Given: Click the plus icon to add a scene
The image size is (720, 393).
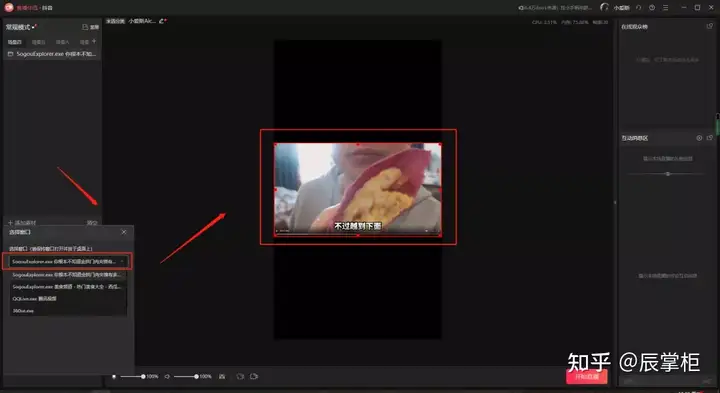Looking at the screenshot, I should [94, 41].
